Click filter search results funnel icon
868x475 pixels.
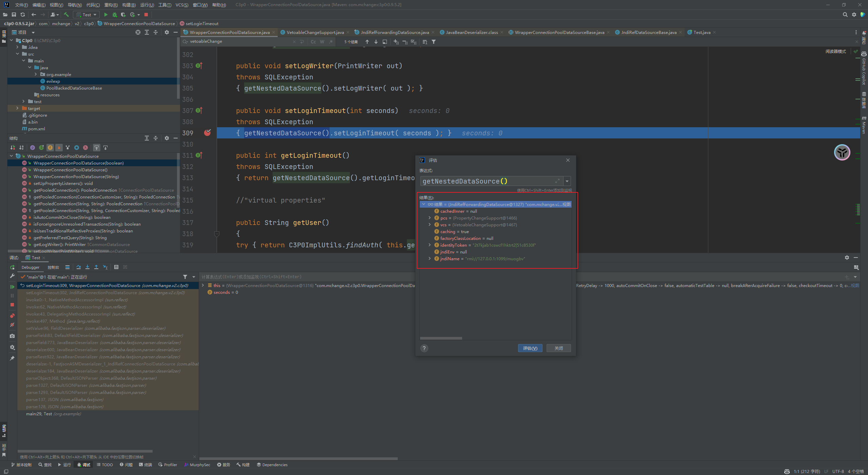pos(434,42)
